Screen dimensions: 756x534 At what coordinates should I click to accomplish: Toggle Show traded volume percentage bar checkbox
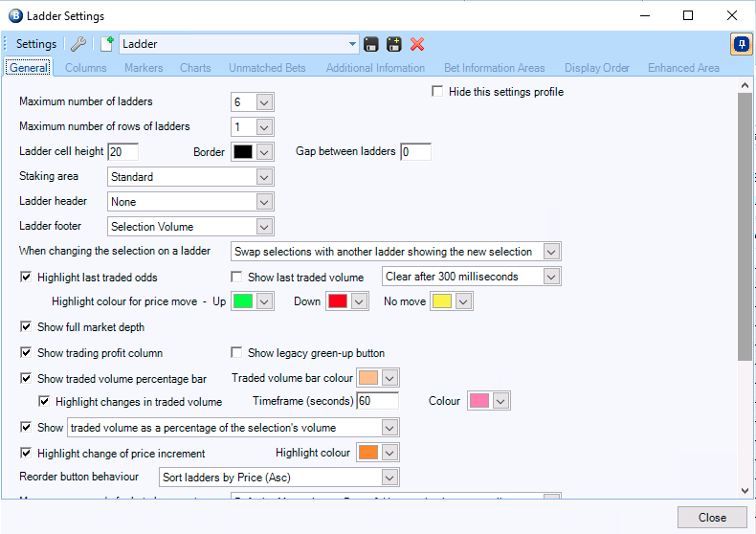[x=26, y=378]
